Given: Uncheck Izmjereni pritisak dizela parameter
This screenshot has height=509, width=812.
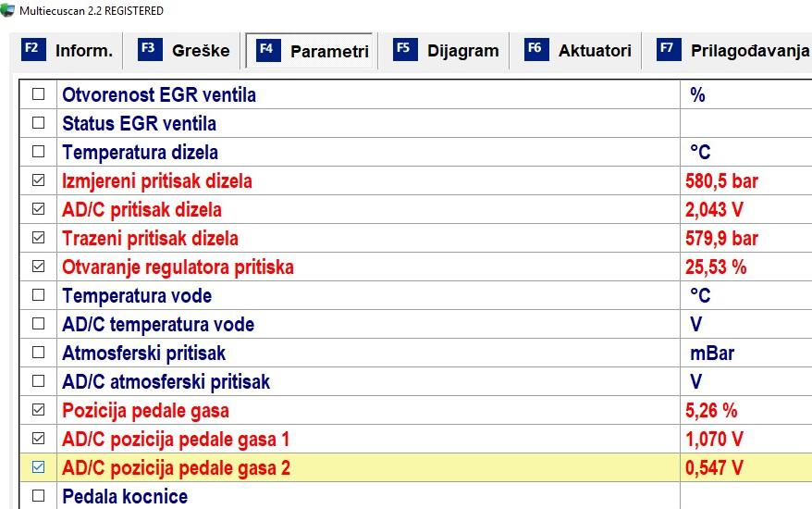Looking at the screenshot, I should tap(38, 180).
